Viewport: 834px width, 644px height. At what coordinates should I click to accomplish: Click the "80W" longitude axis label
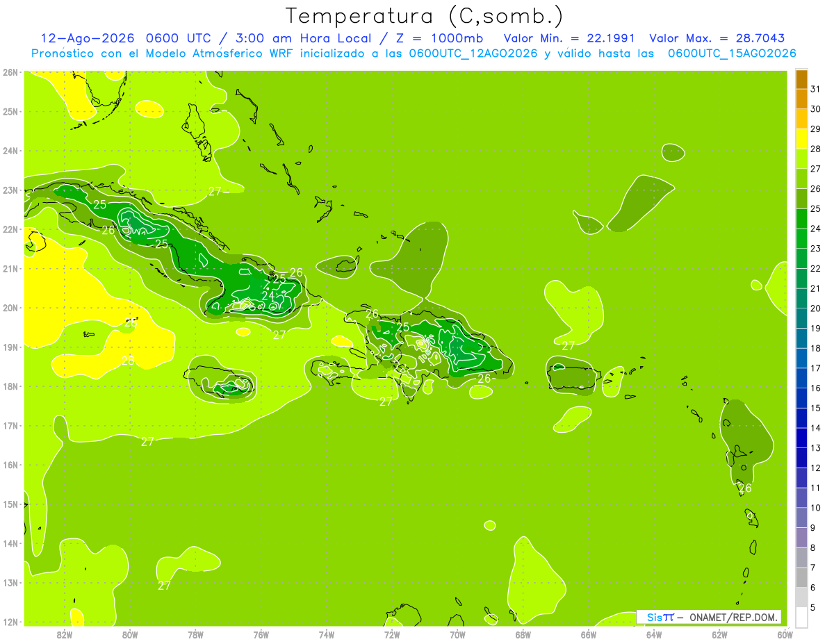pos(130,634)
